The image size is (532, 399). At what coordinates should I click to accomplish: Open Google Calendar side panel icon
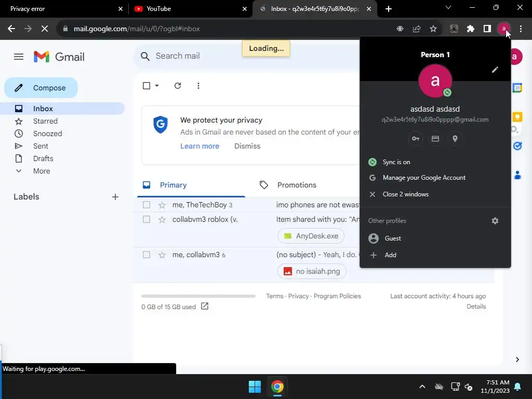pyautogui.click(x=517, y=88)
